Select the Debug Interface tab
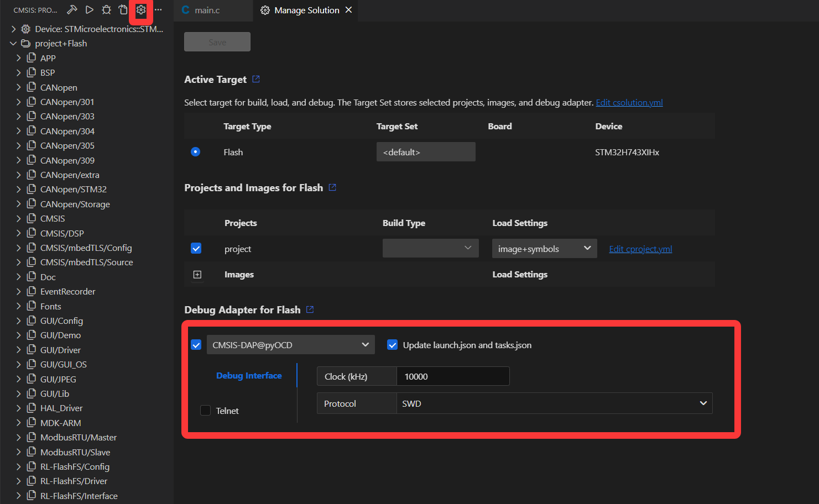 point(249,376)
